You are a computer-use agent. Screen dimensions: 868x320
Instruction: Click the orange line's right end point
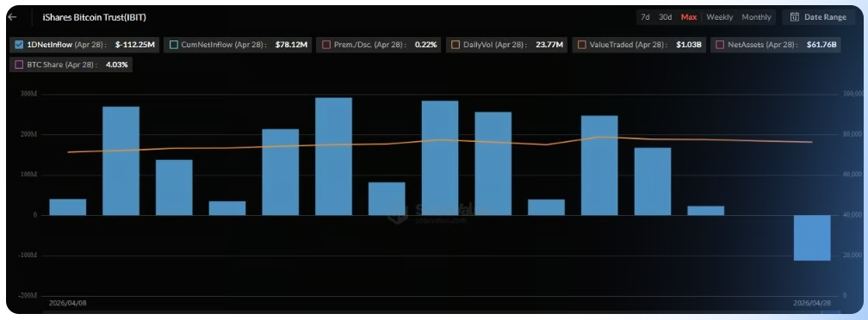[811, 142]
